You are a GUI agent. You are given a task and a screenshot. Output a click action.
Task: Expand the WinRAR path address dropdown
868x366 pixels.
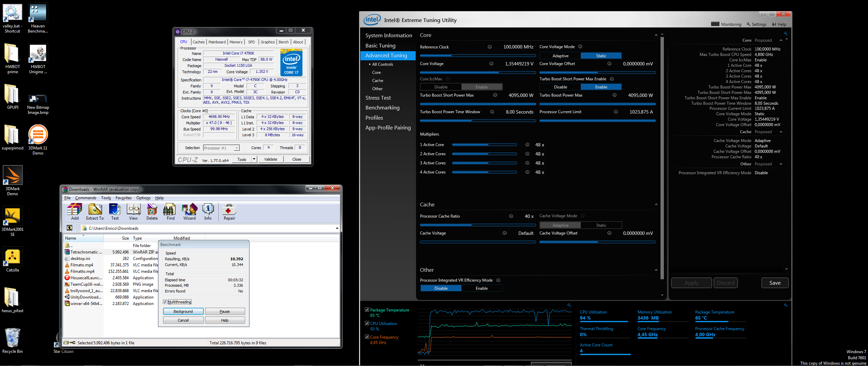pos(337,228)
